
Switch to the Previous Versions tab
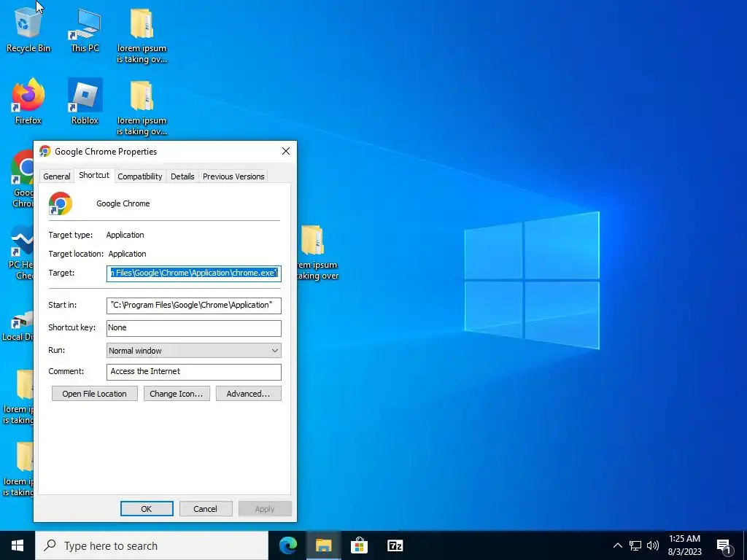click(x=233, y=176)
